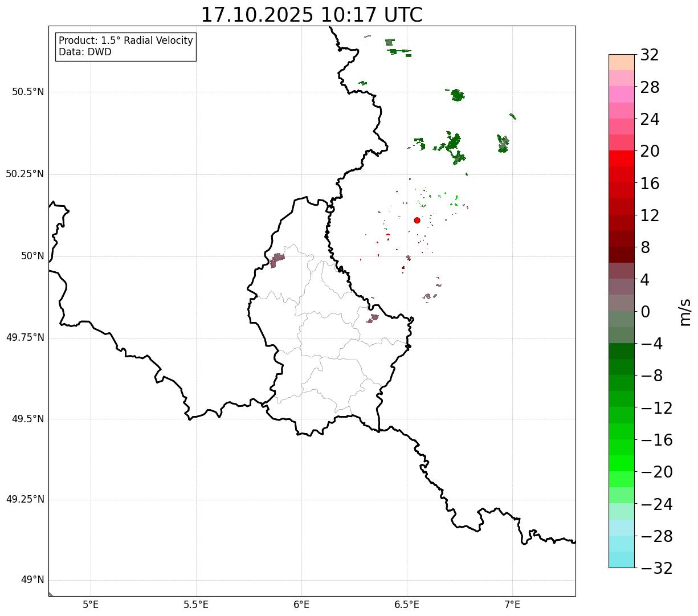Click colorbar tick value −24
The height and width of the screenshot is (616, 698).
tap(656, 504)
